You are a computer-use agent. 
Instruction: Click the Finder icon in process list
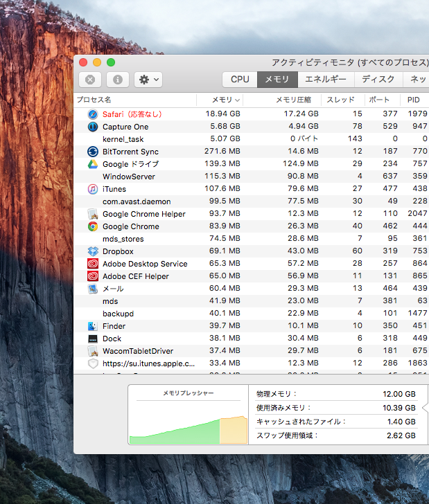[x=93, y=326]
